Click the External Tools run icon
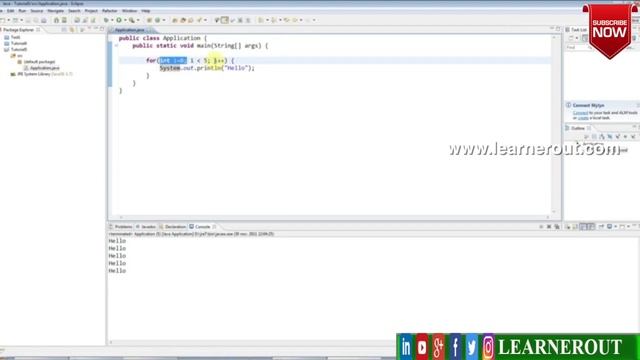Image resolution: width=640 pixels, height=360 pixels. tap(131, 20)
